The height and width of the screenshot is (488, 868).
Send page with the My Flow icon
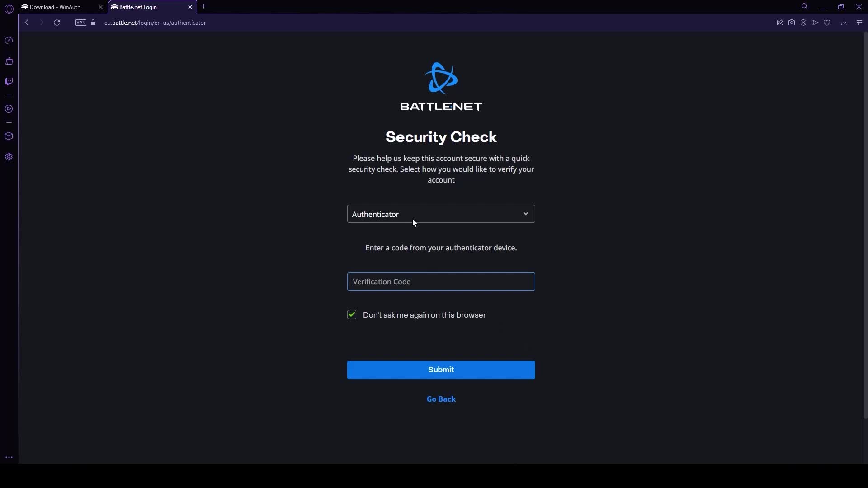pos(815,22)
